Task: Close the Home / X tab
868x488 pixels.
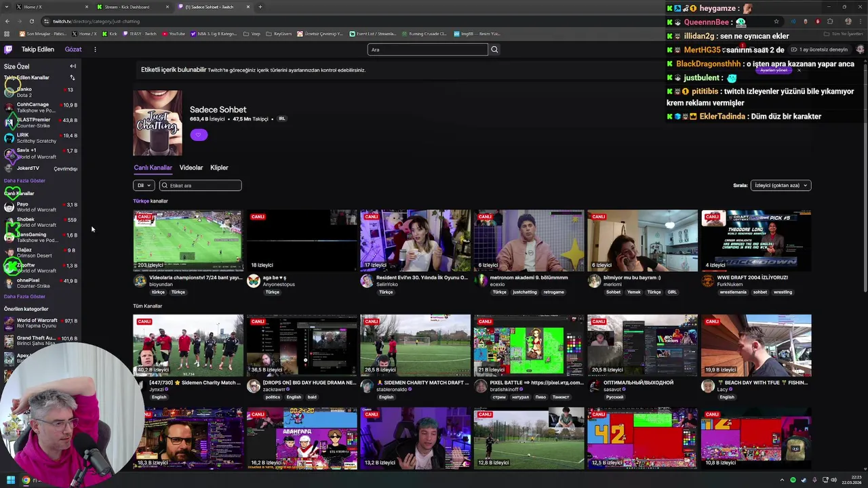Action: (x=87, y=7)
